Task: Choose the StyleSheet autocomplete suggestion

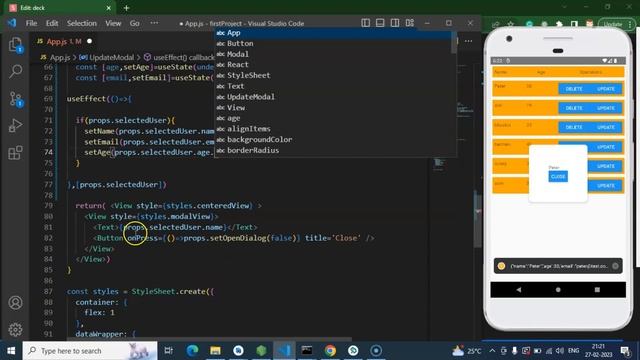Action: click(x=332, y=76)
